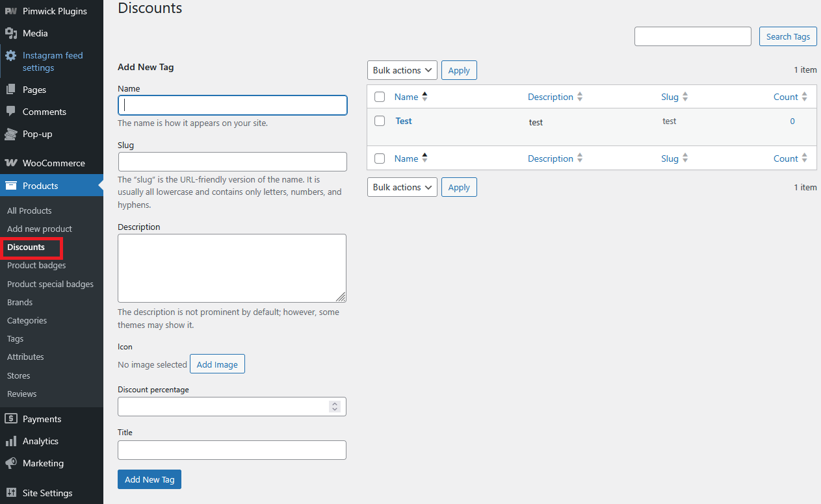The height and width of the screenshot is (504, 821).
Task: Click the 'test' slug cell text
Action: pyautogui.click(x=670, y=121)
